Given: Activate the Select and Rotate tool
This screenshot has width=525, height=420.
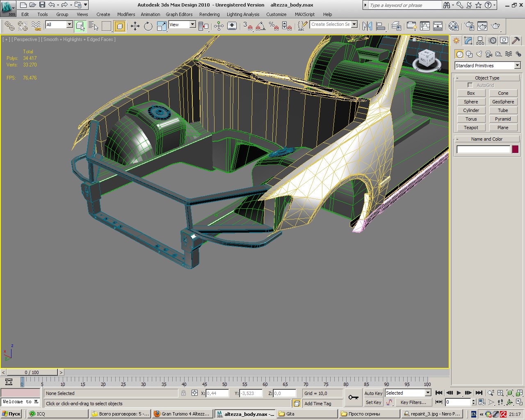Looking at the screenshot, I should (148, 26).
